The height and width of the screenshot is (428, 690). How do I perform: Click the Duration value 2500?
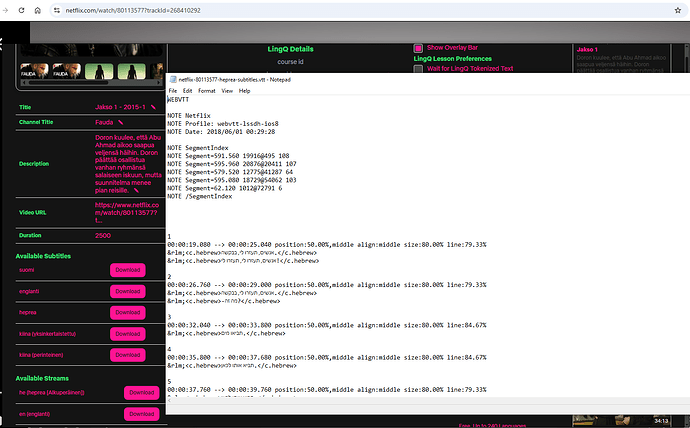(103, 235)
